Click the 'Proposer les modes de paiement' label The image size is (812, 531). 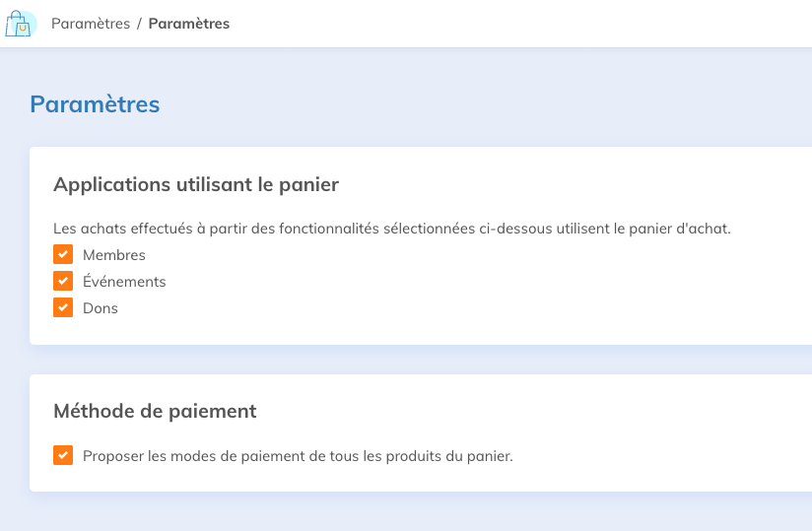[298, 456]
